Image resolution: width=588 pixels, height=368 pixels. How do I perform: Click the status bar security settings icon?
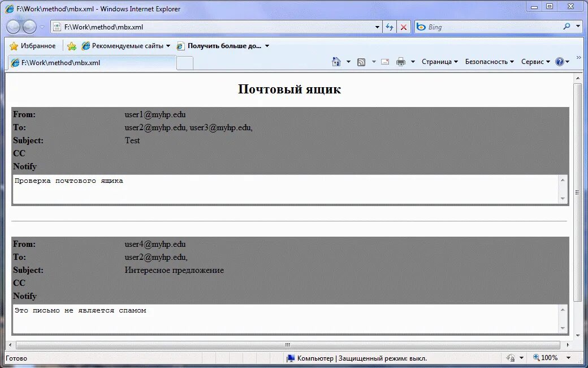point(511,358)
